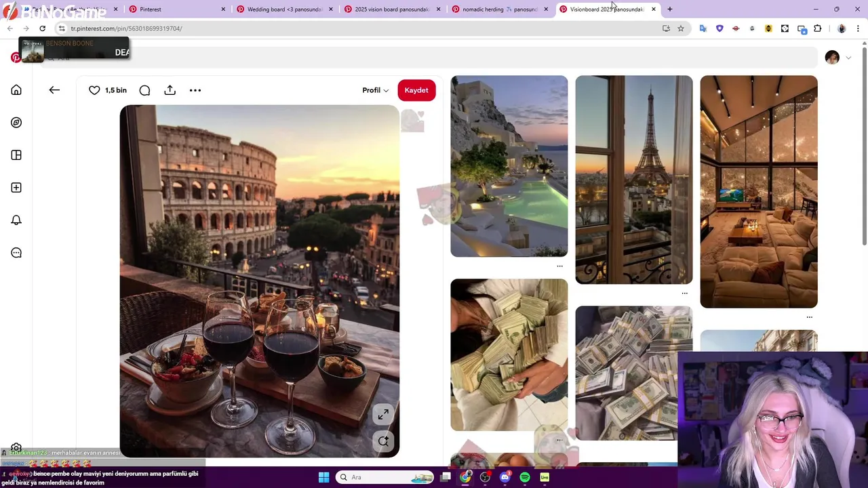Screen dimensions: 868x488
Task: Open Discord from the taskbar
Action: click(x=505, y=477)
